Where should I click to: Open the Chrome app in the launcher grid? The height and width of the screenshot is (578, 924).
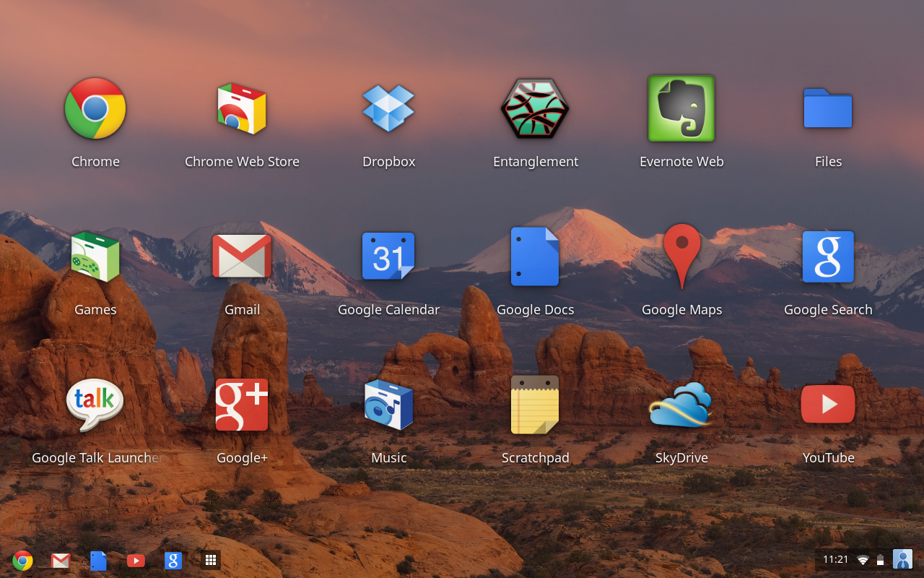[95, 108]
